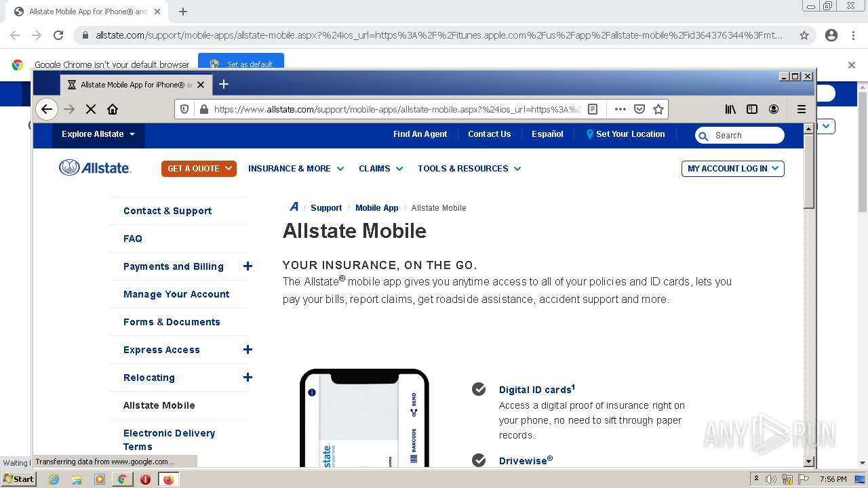Click the Firefox forward arrow button
The height and width of the screenshot is (488, 868).
click(x=69, y=109)
